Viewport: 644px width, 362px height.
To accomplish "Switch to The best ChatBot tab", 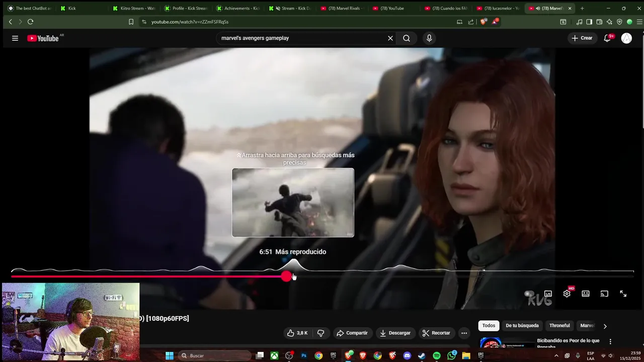I will point(29,8).
